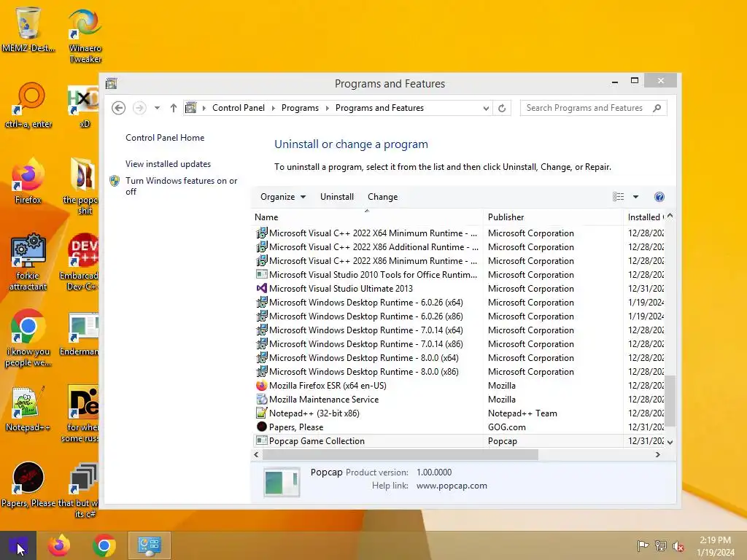Screen dimensions: 747x560
Task: Expand the address bar history dropdown
Action: coord(486,108)
